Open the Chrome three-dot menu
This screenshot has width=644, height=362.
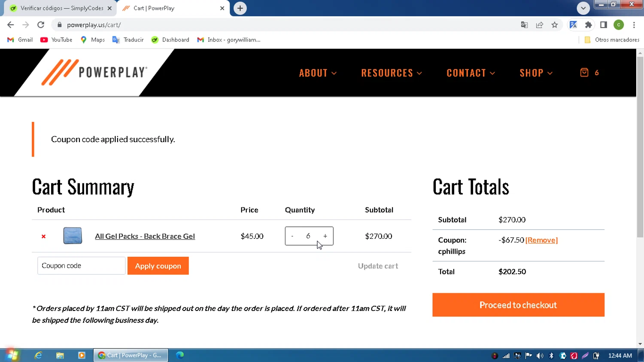pos(634,25)
